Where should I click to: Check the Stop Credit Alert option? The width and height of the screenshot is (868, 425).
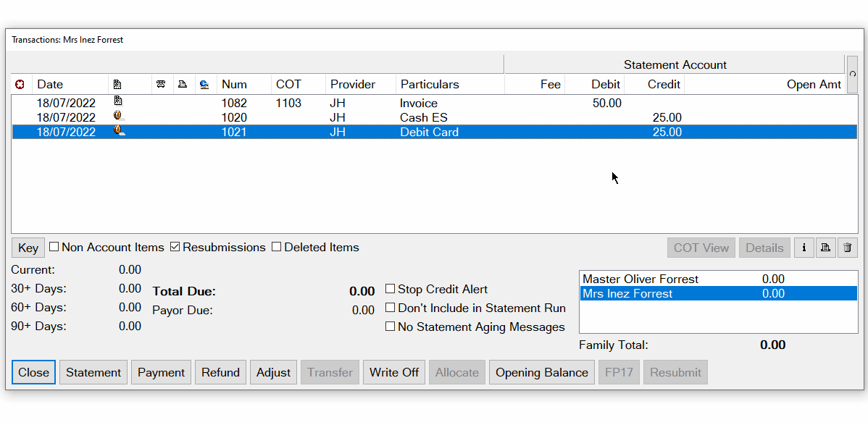[x=390, y=288]
